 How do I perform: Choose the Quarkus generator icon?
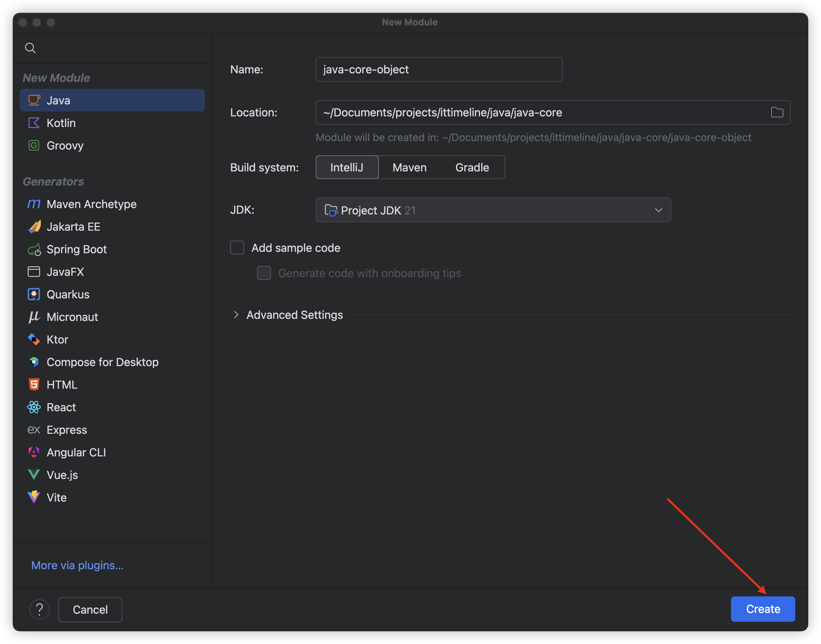point(34,294)
